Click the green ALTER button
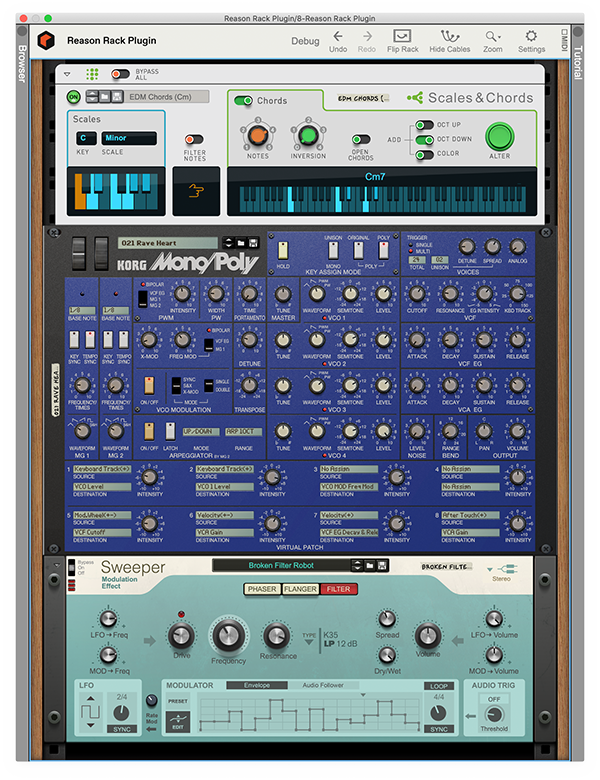The image size is (600, 780). [500, 137]
